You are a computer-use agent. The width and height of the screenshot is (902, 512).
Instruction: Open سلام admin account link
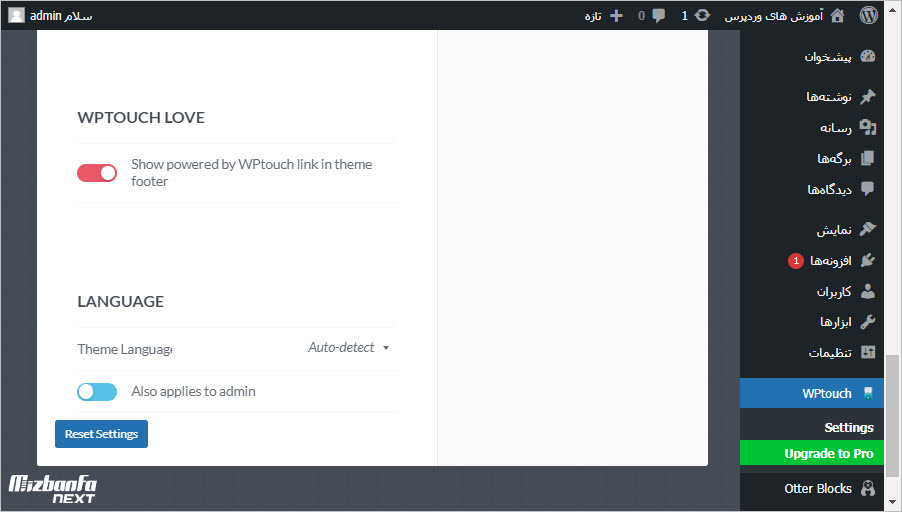click(61, 16)
